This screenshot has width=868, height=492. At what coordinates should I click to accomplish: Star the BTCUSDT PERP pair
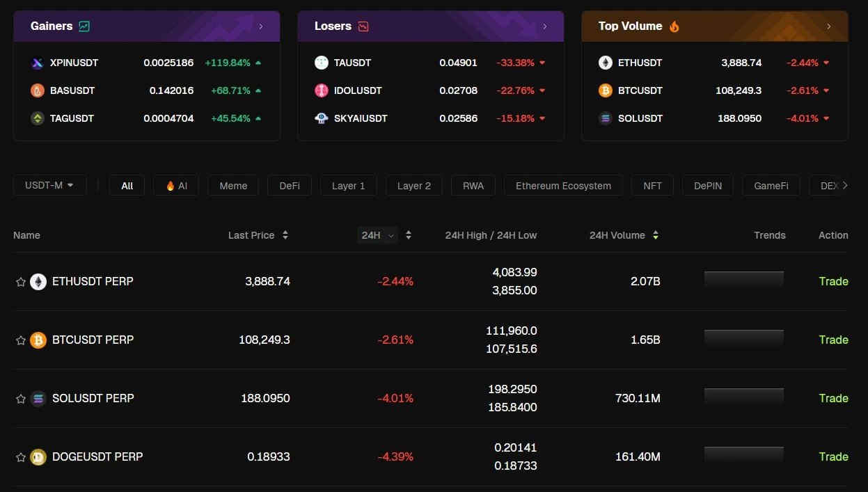pyautogui.click(x=21, y=340)
